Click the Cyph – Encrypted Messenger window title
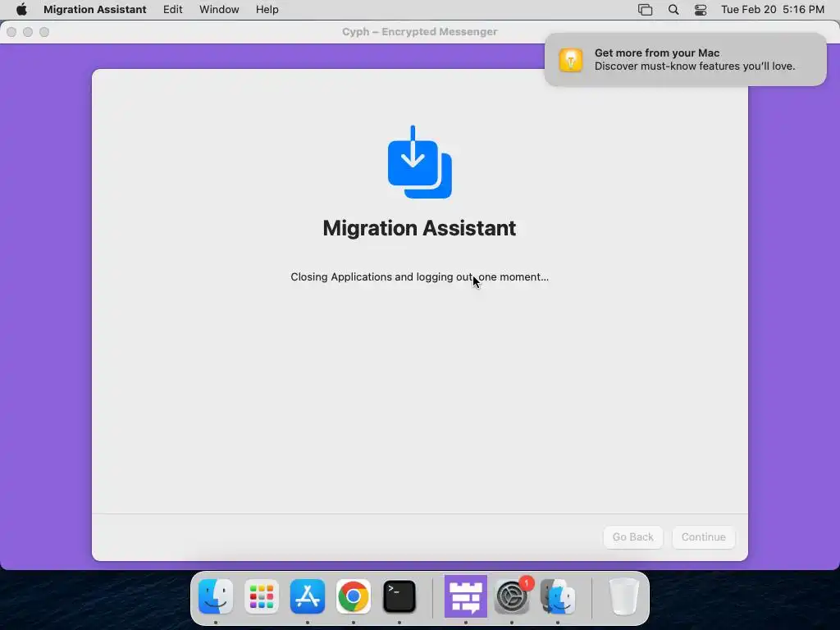Screen dimensions: 840x630 point(419,32)
